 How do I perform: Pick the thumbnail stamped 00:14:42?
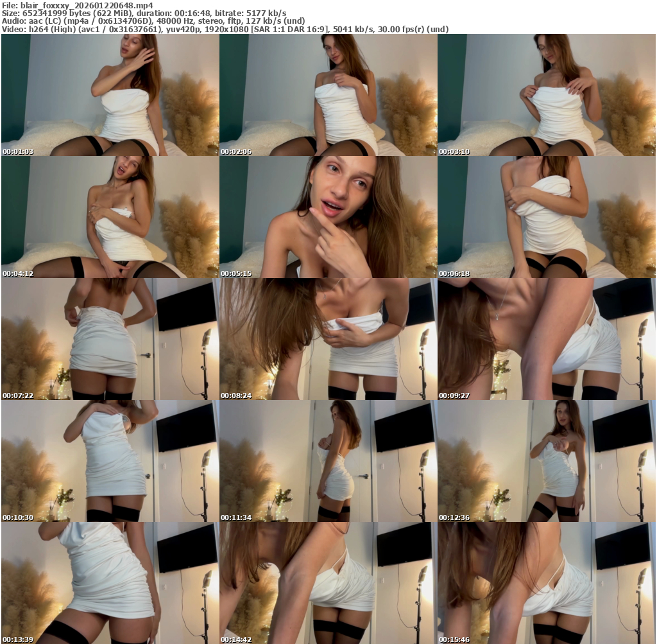pyautogui.click(x=328, y=583)
